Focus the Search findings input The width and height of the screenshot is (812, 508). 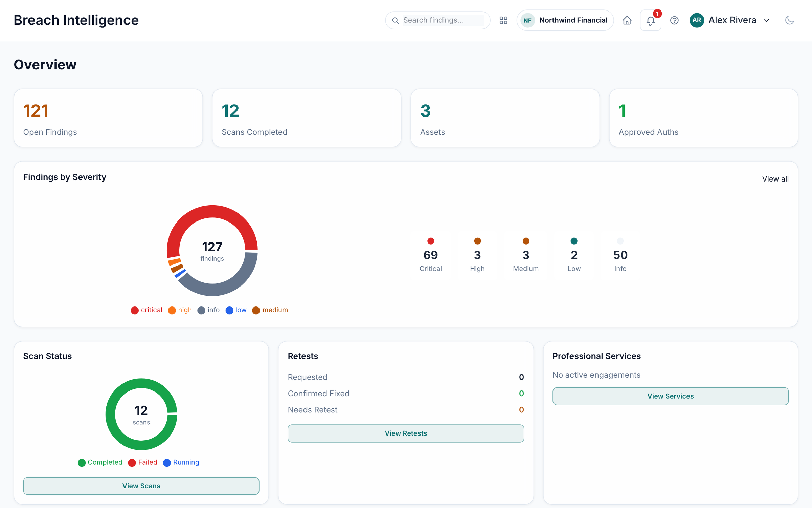click(443, 20)
